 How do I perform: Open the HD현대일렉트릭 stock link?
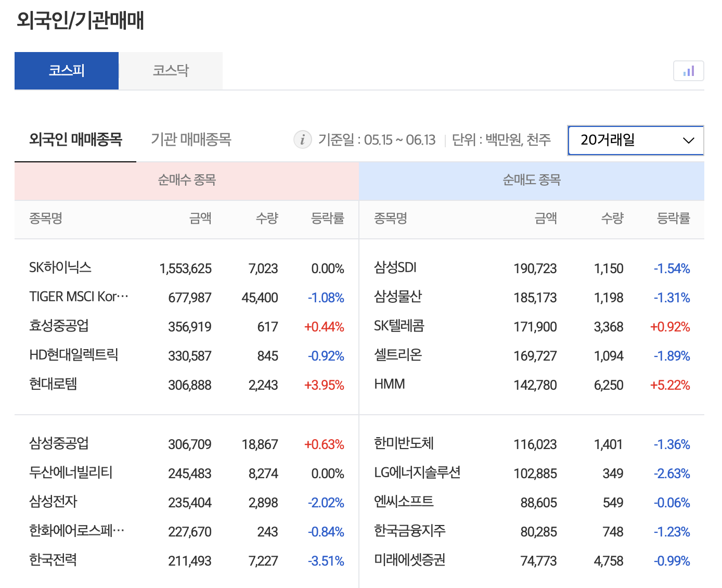pyautogui.click(x=74, y=355)
